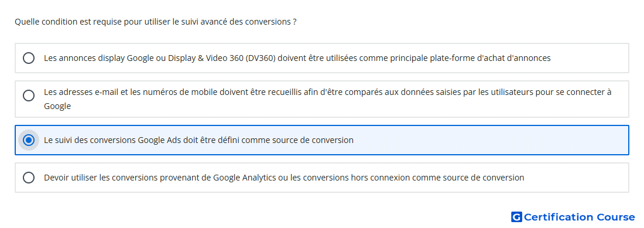Select the Google Analytics conversions radio button

(x=29, y=178)
